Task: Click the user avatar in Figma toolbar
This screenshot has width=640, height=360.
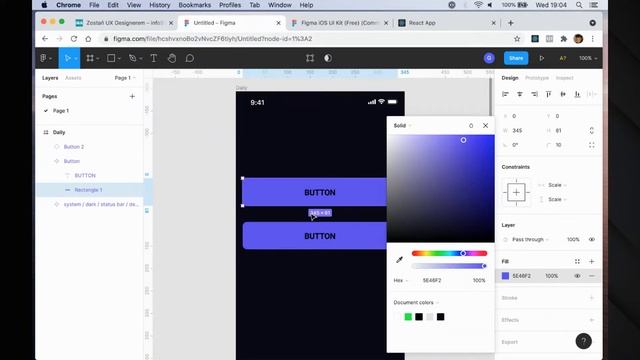Action: pos(489,58)
